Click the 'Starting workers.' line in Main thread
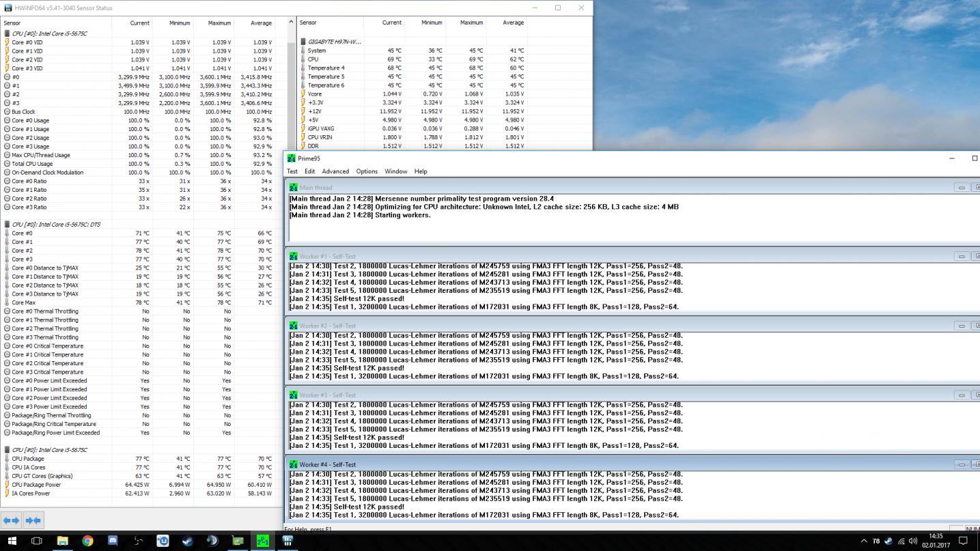Viewport: 980px width, 551px height. [360, 215]
